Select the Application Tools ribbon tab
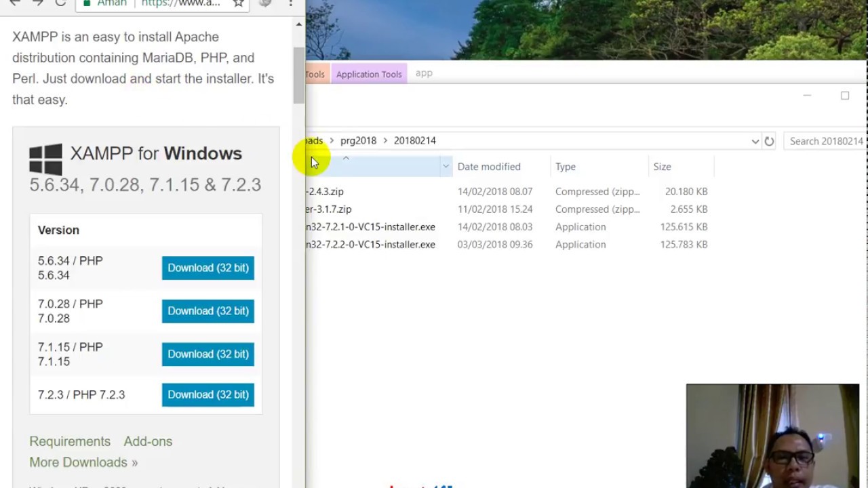This screenshot has width=868, height=488. (369, 74)
